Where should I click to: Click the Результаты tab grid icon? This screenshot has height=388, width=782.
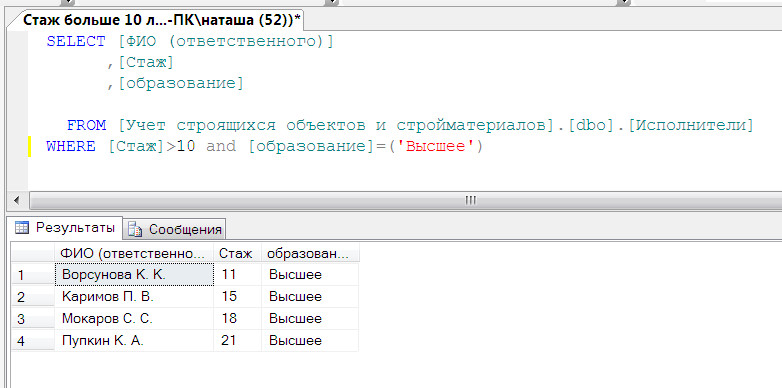tap(22, 228)
